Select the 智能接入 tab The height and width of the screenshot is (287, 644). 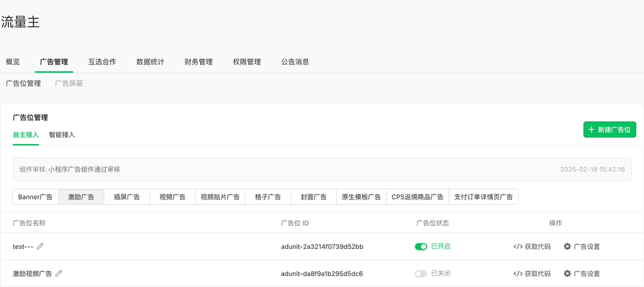coord(62,134)
